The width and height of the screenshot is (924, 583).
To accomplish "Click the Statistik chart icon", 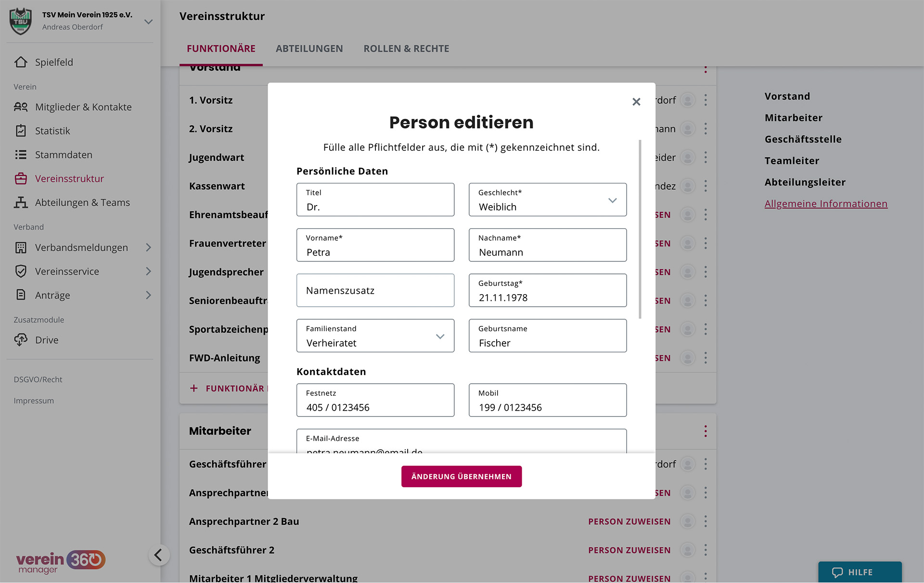I will click(x=21, y=131).
